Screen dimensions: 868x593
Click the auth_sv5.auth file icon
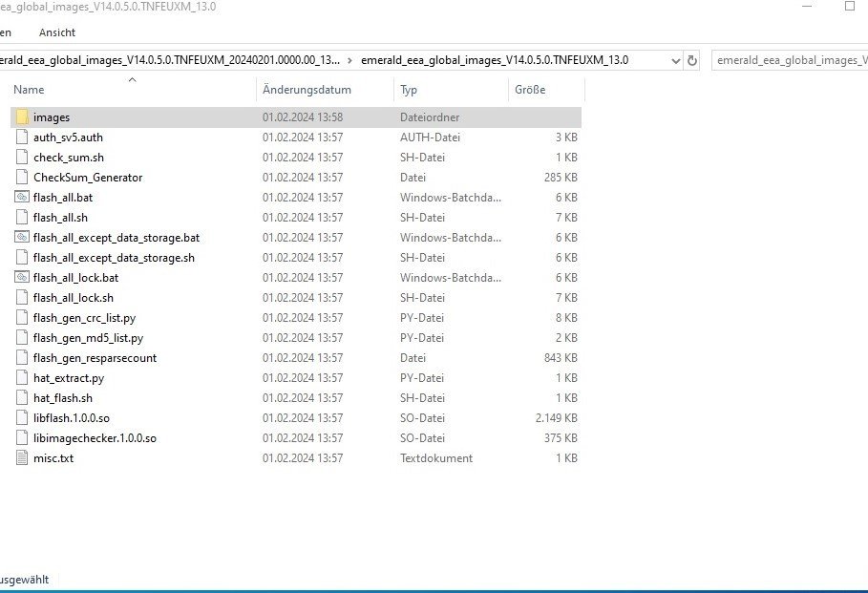[x=22, y=138]
